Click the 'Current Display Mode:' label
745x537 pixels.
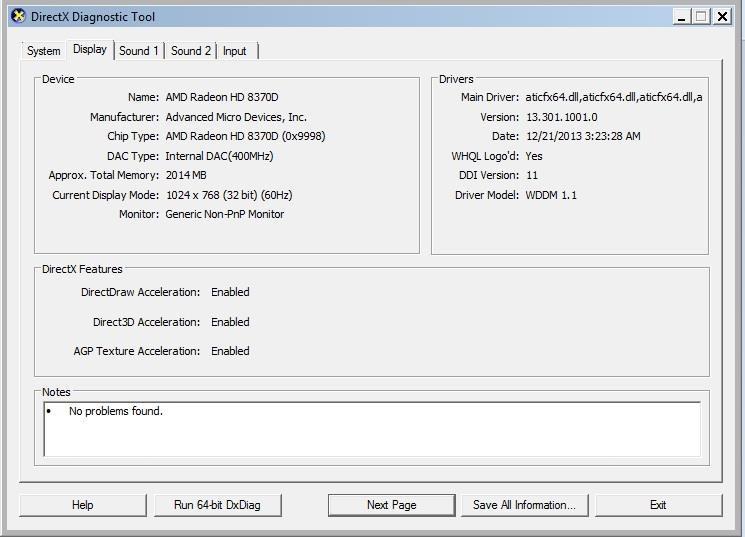point(105,195)
